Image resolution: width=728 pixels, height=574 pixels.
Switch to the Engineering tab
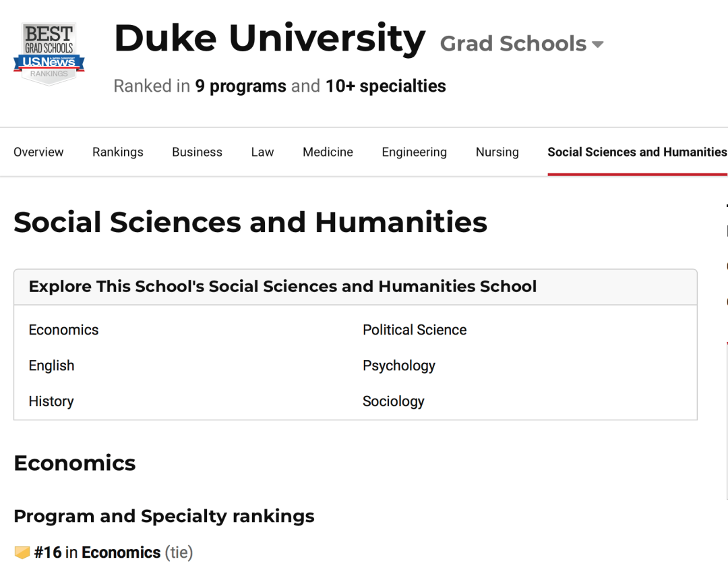coord(415,152)
